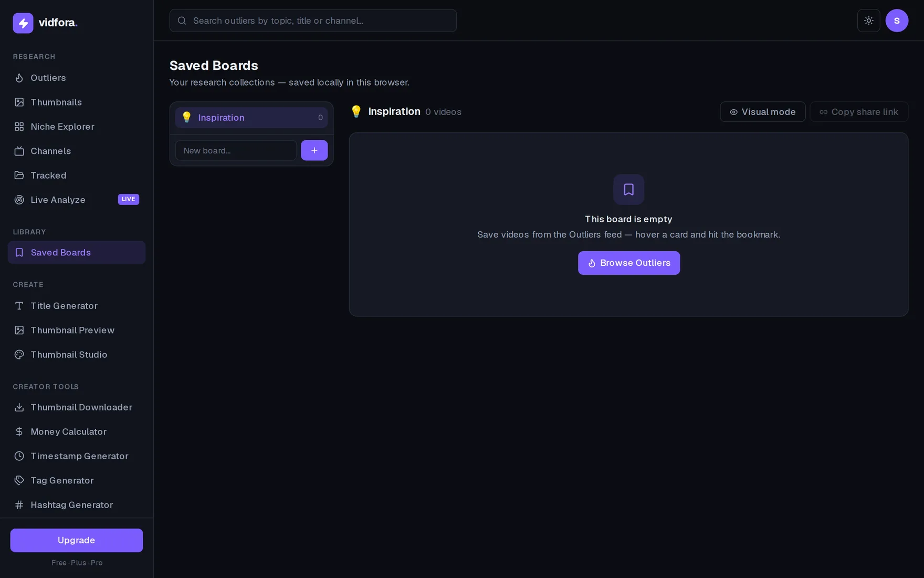The width and height of the screenshot is (924, 578).
Task: Toggle light/dark theme with sun button
Action: tap(868, 20)
